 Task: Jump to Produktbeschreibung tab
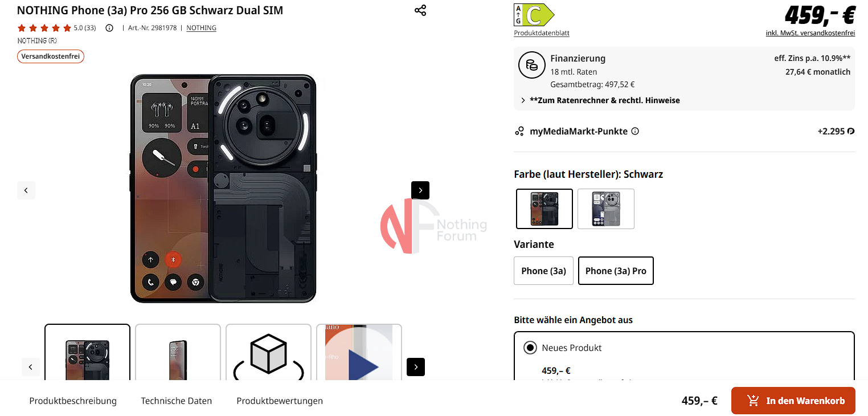[73, 401]
